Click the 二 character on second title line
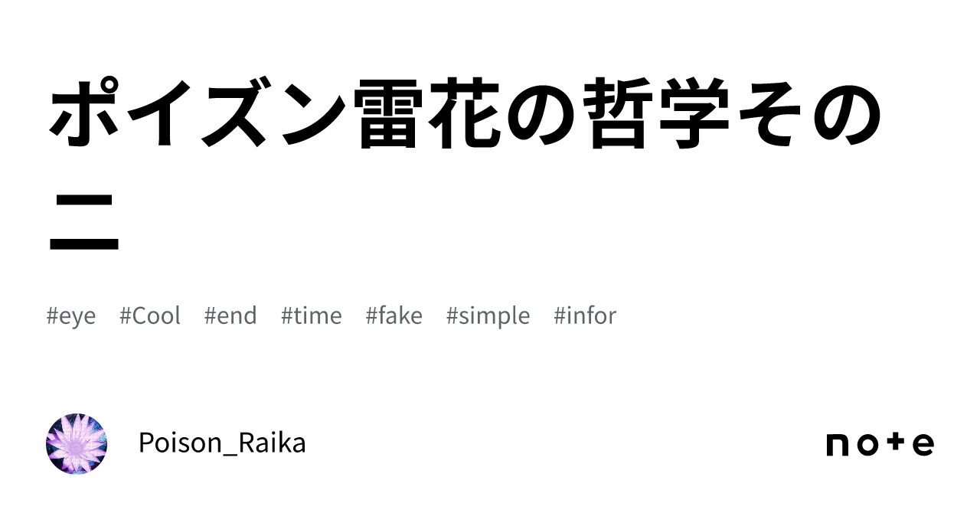 [84, 223]
